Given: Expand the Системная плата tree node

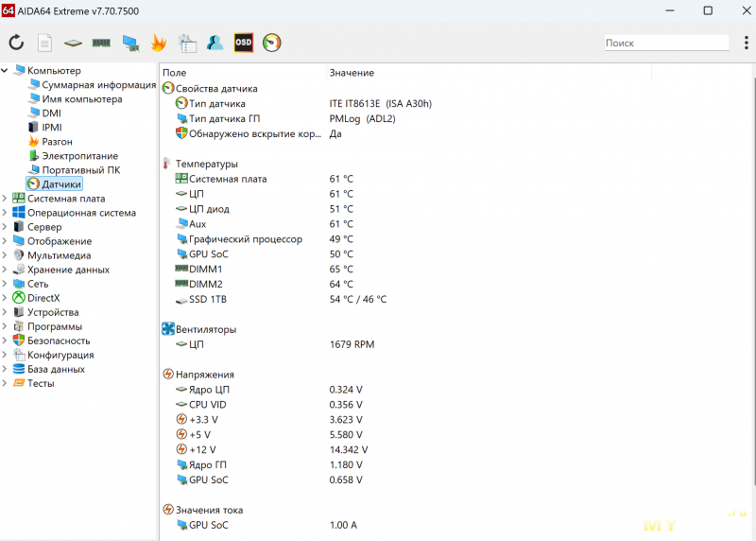Looking at the screenshot, I should 5,199.
